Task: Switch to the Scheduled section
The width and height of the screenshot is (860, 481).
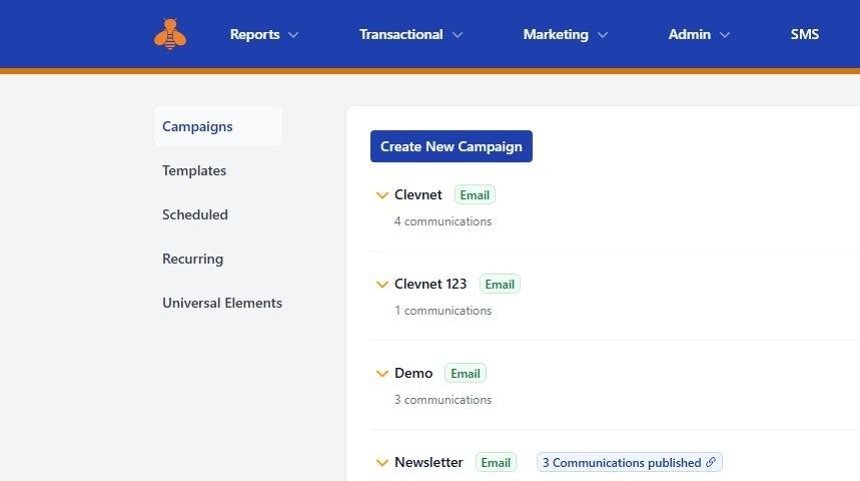Action: [195, 215]
